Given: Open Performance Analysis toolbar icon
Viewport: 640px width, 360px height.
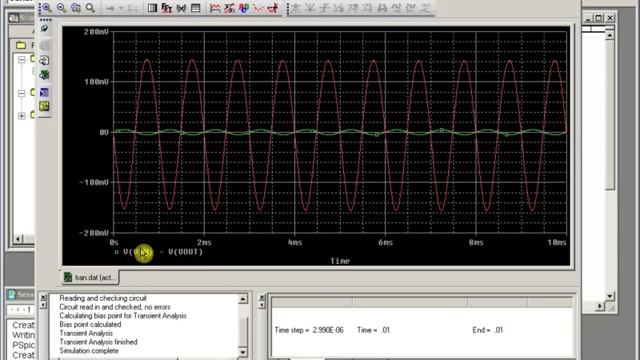Looking at the screenshot, I should 181,8.
